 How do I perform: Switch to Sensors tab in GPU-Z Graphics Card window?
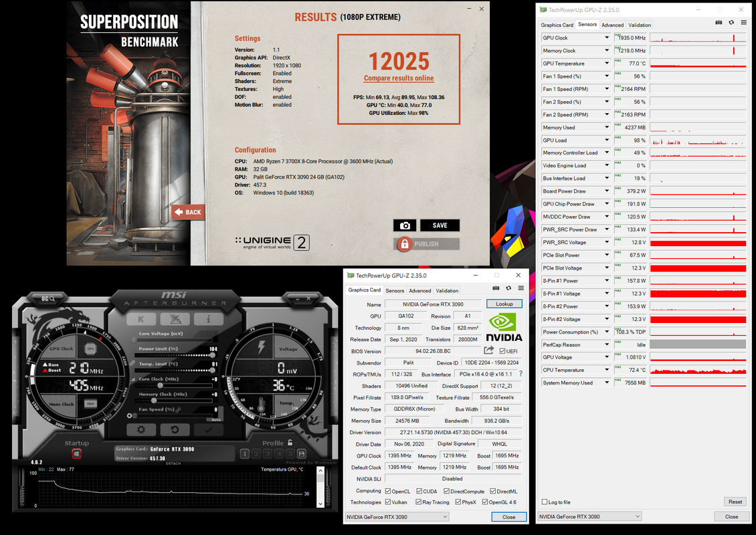click(x=395, y=291)
